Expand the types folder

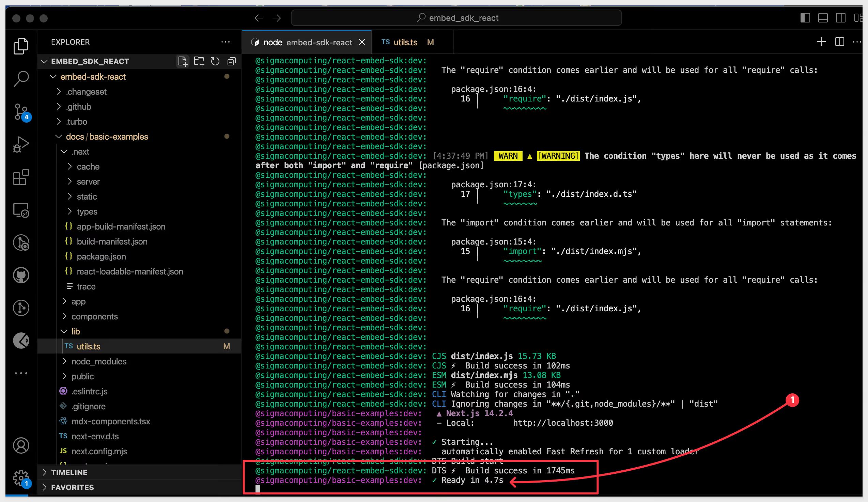point(139,211)
